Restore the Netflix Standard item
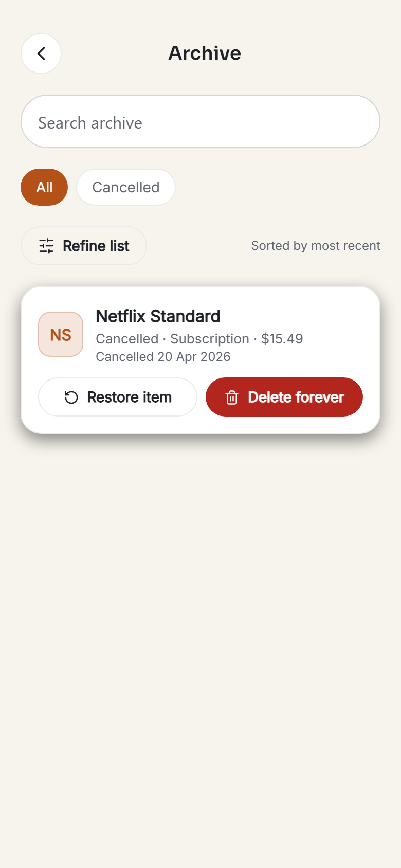This screenshot has width=401, height=868. point(118,397)
